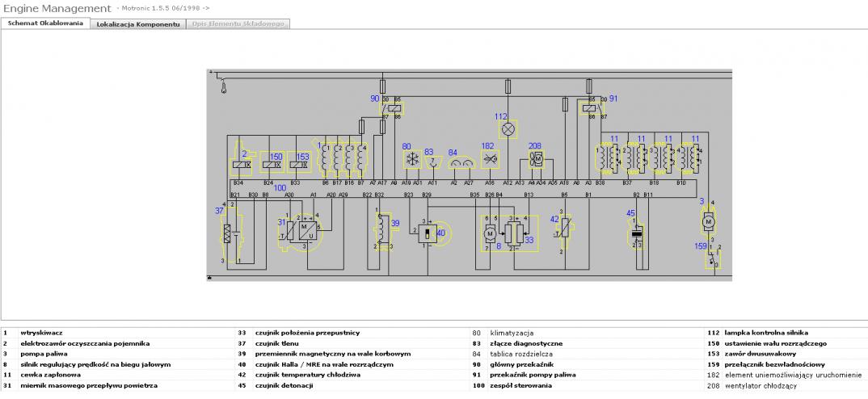
Task: Select 'czujnik położenia przepustnicy' legend row
Action: [x=307, y=333]
